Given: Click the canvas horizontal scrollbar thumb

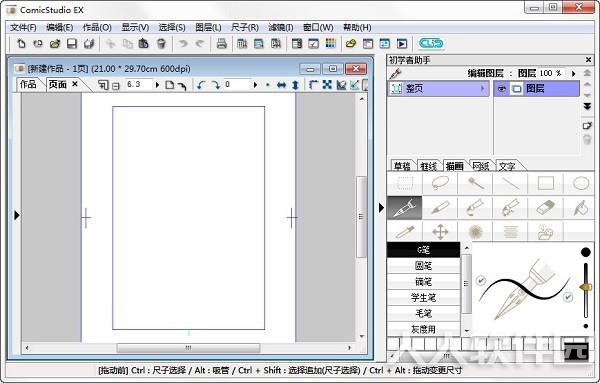Looking at the screenshot, I should tap(188, 348).
